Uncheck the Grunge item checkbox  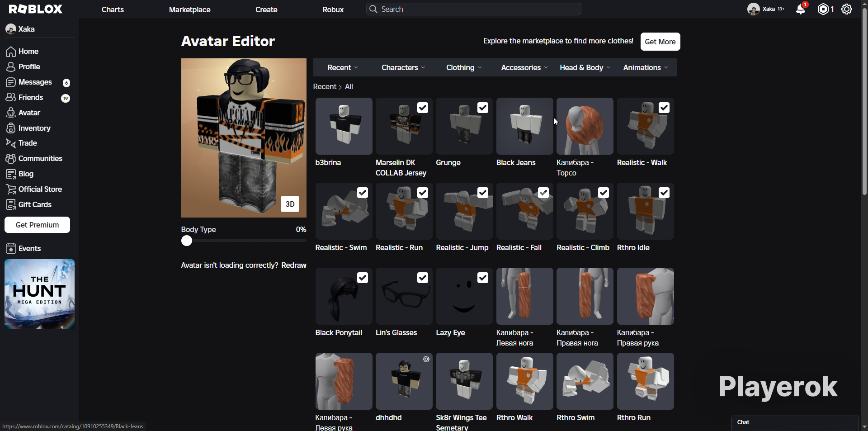(483, 108)
